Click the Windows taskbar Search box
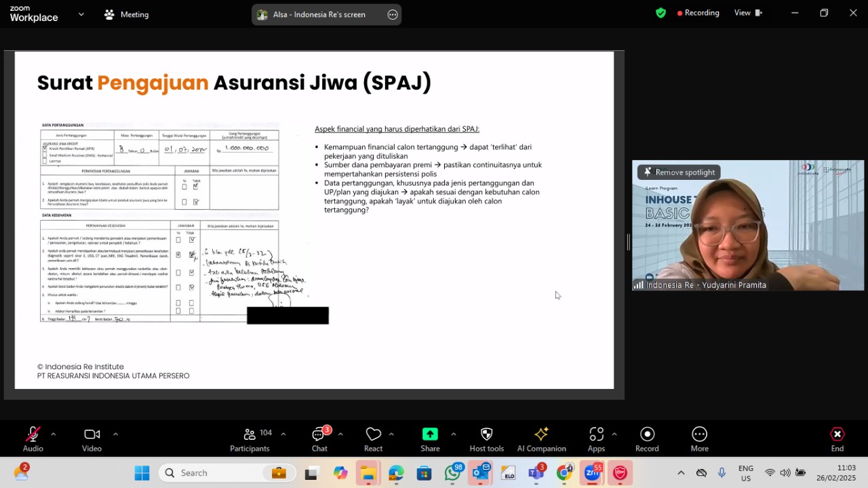The image size is (868, 488). click(227, 473)
